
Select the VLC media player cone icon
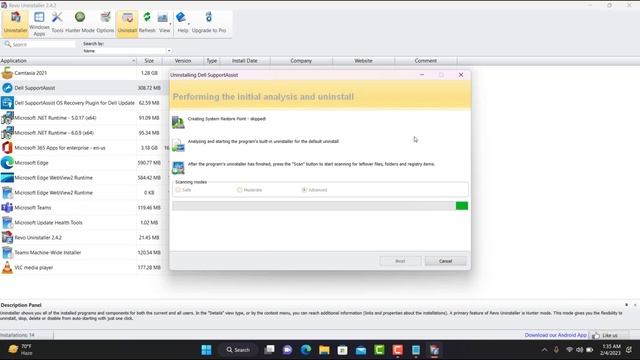[7, 267]
